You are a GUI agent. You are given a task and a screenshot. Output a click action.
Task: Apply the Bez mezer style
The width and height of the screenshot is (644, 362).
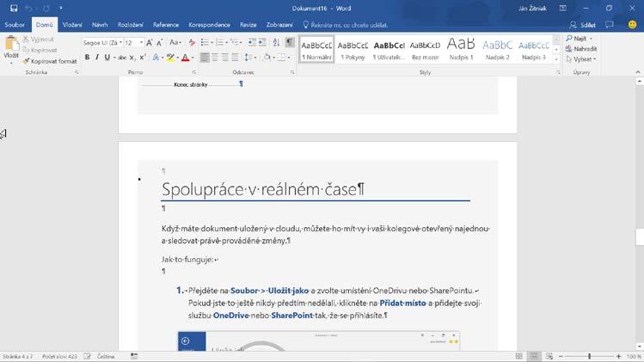pos(425,49)
